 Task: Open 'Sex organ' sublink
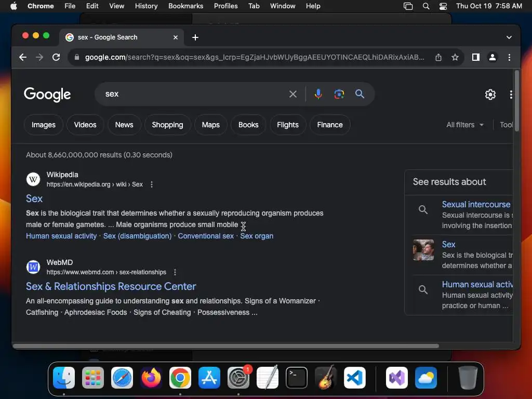coord(257,236)
